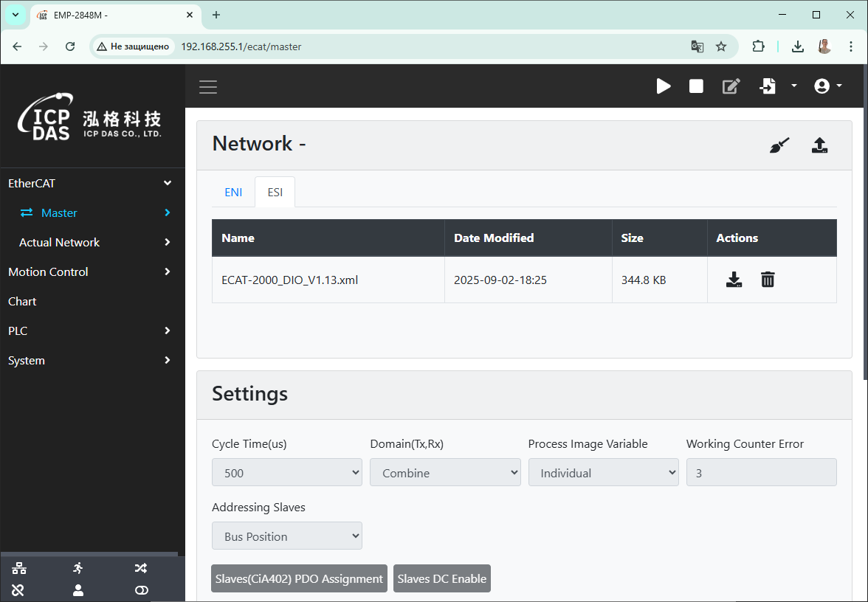868x602 pixels.
Task: Delete ECAT-2000_DIO_V1.13.xml with the trash icon
Action: pyautogui.click(x=768, y=280)
